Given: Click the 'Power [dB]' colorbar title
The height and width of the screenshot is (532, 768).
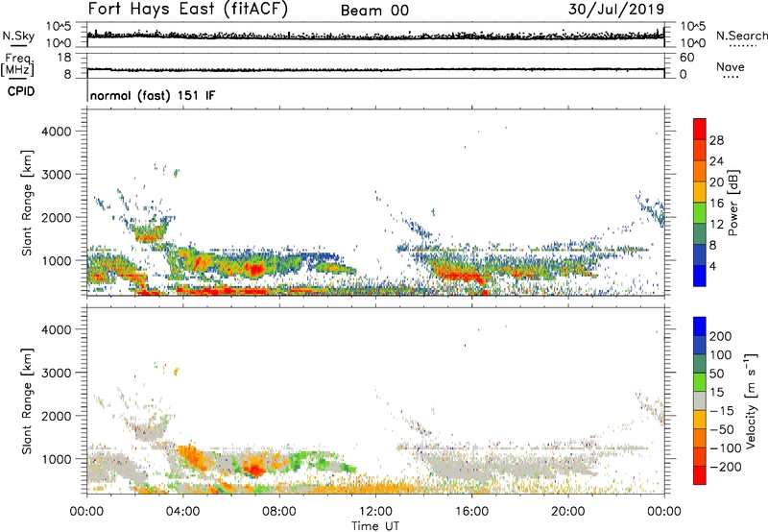Looking at the screenshot, I should click(732, 203).
